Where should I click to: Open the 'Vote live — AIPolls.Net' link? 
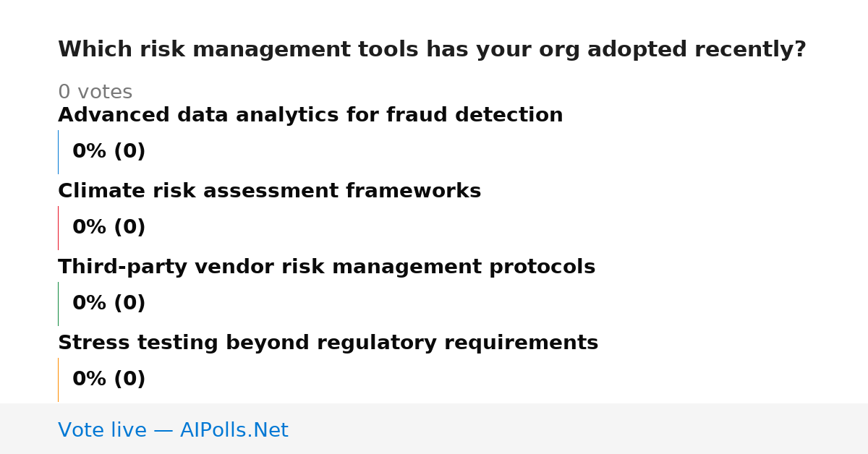173,430
